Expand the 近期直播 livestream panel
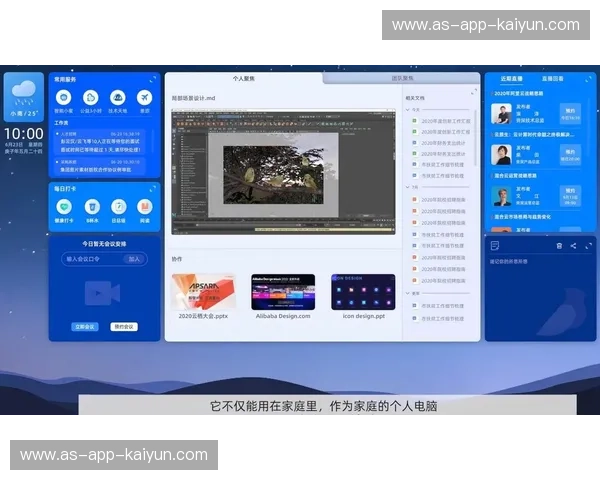The width and height of the screenshot is (600, 480). coord(589,79)
